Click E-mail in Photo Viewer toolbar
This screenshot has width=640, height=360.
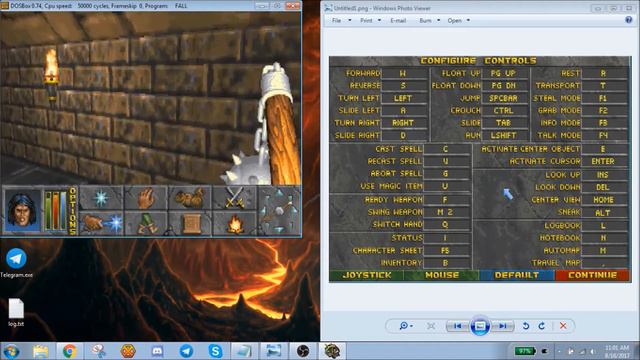click(398, 20)
